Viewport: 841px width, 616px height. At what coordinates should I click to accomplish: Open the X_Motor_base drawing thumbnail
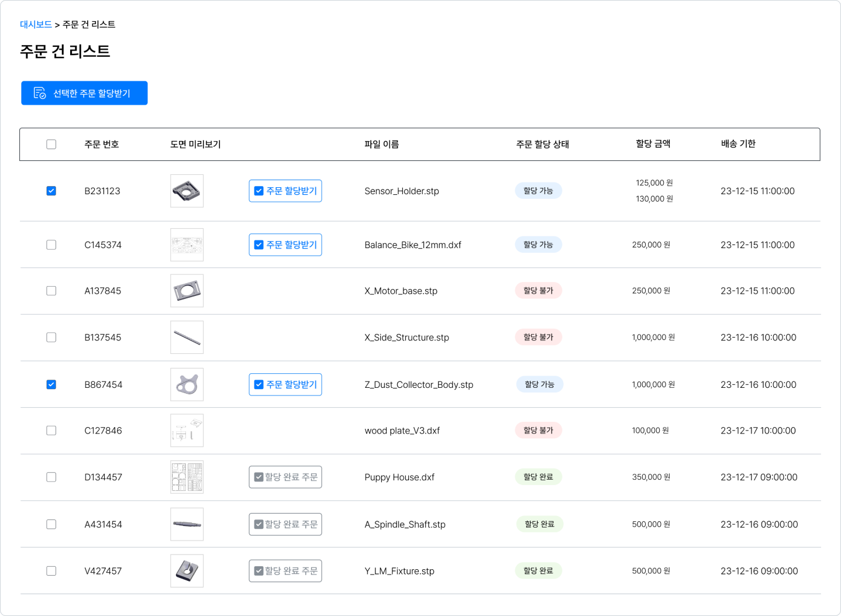187,291
